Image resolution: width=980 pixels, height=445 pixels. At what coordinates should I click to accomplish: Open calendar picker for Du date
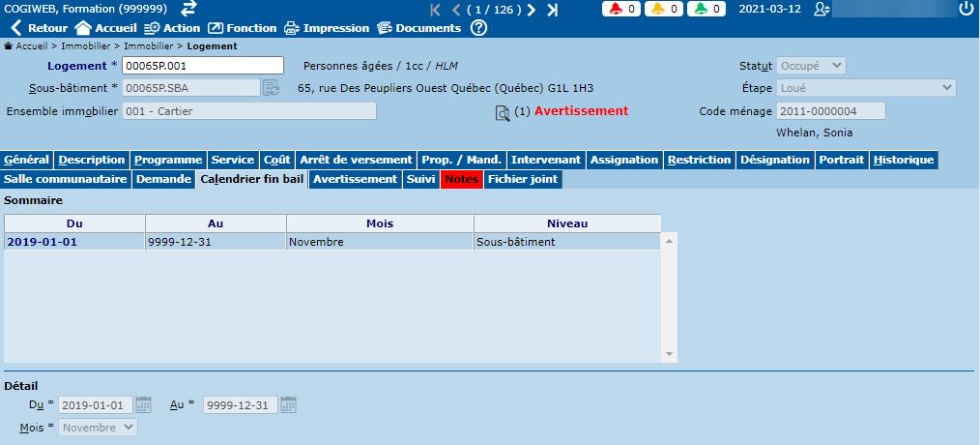tap(144, 404)
